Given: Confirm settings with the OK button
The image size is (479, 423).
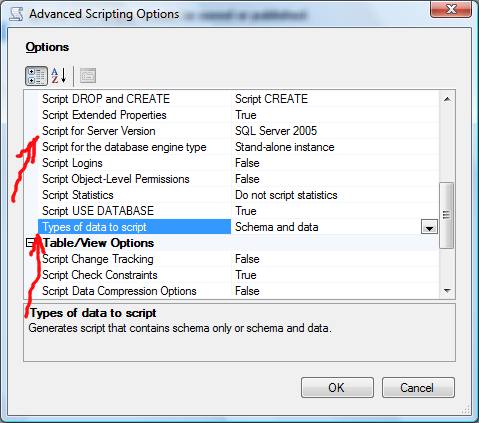Looking at the screenshot, I should pos(337,387).
